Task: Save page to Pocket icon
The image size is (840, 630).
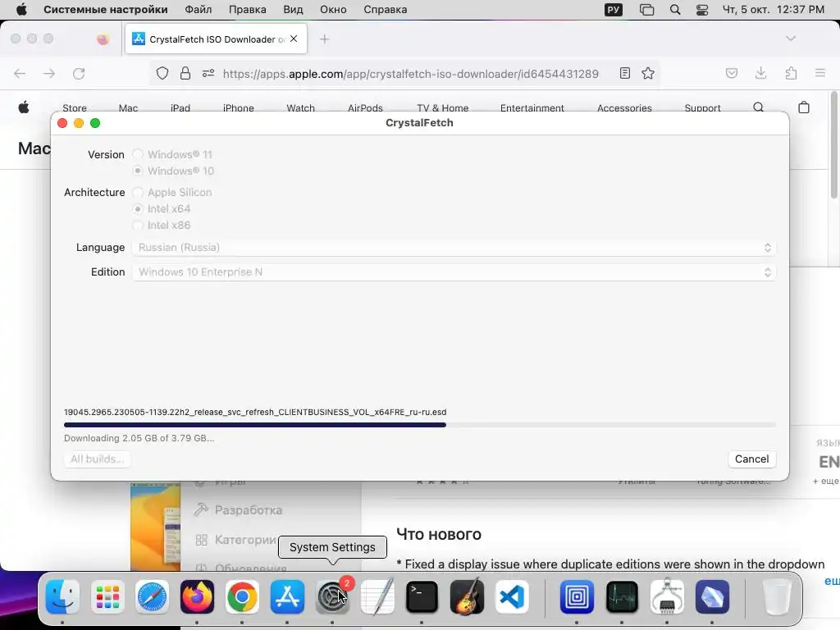Action: [x=731, y=73]
